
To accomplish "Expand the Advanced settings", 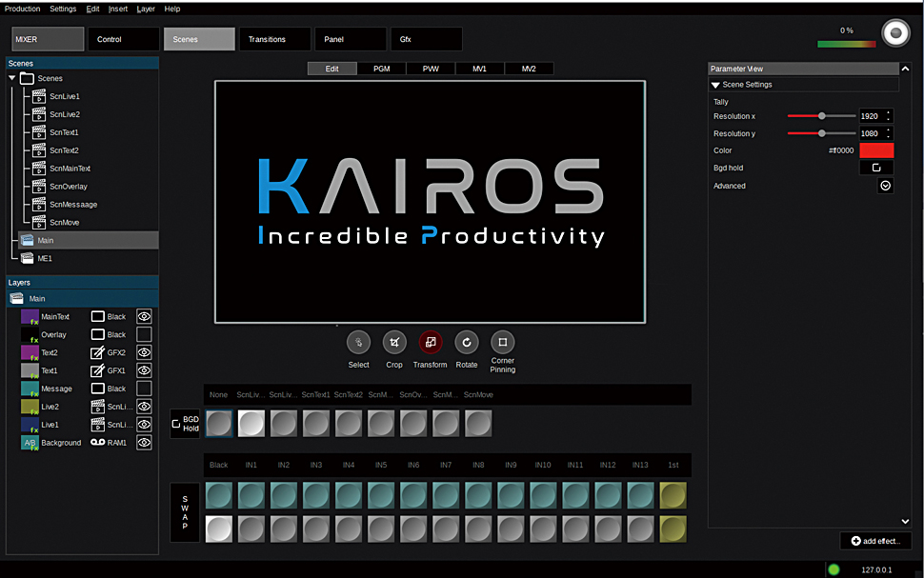I will pos(885,186).
